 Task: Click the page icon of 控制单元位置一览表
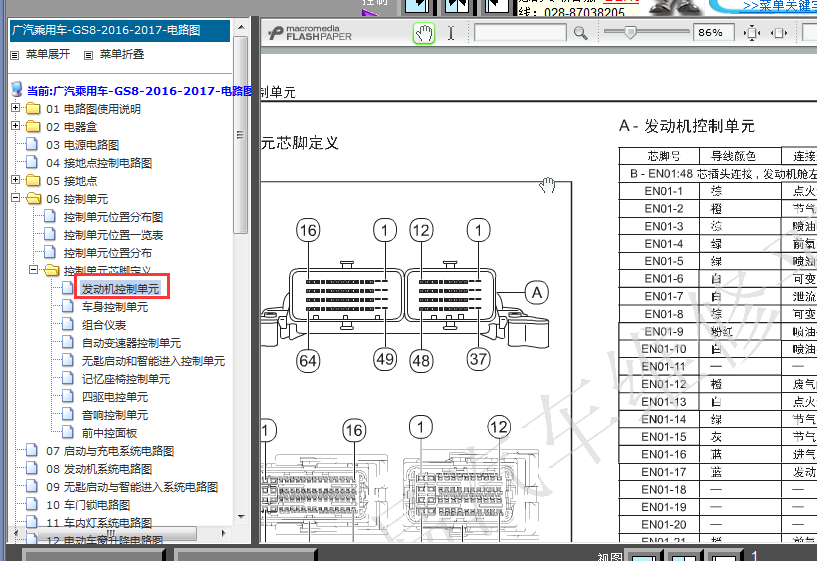(50, 234)
